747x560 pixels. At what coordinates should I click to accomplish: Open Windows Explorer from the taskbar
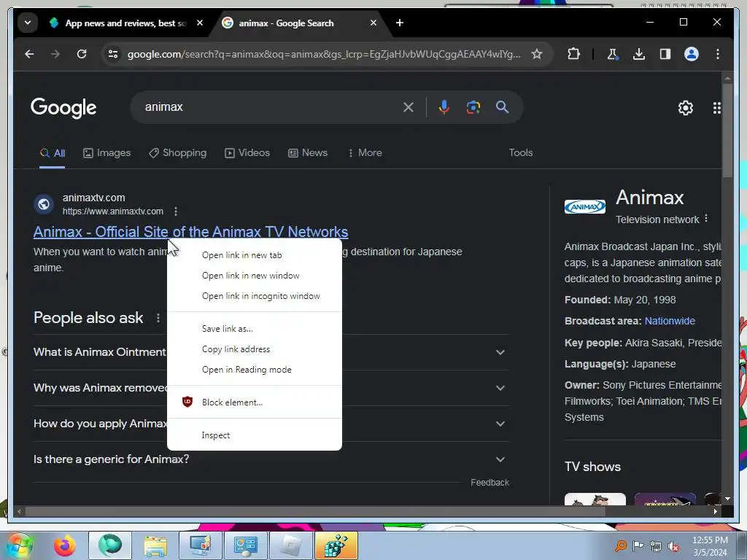(155, 545)
